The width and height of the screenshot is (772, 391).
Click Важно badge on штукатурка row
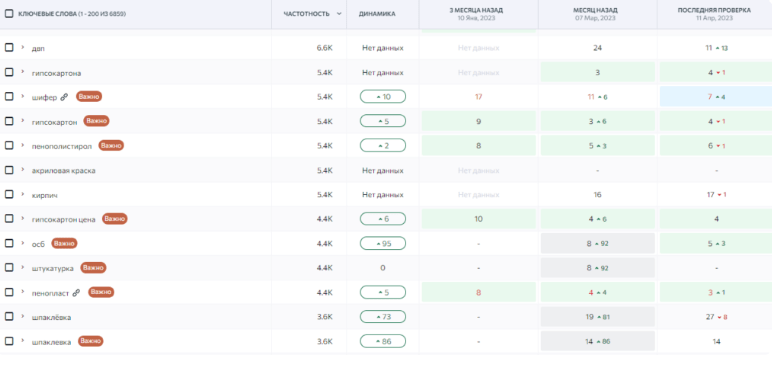pyautogui.click(x=93, y=268)
